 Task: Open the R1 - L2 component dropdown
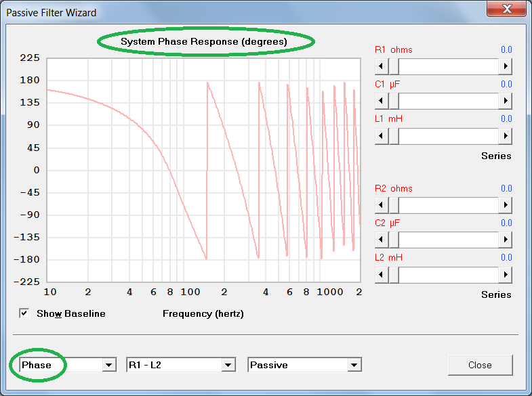[228, 365]
